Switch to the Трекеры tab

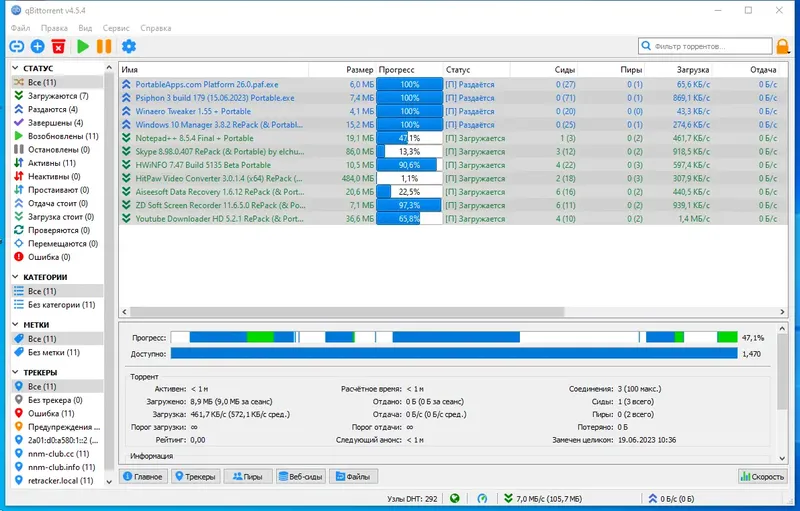pos(195,477)
